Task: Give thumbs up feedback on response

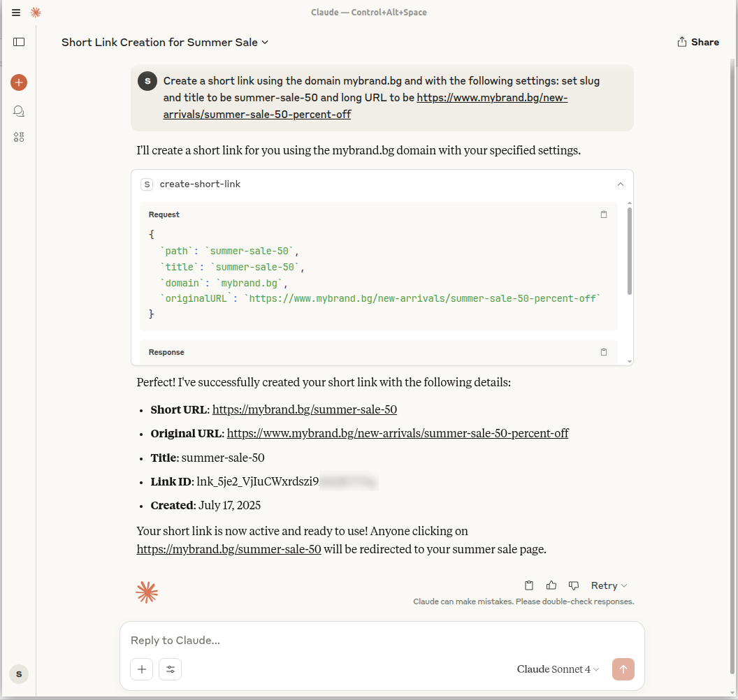Action: (x=551, y=585)
